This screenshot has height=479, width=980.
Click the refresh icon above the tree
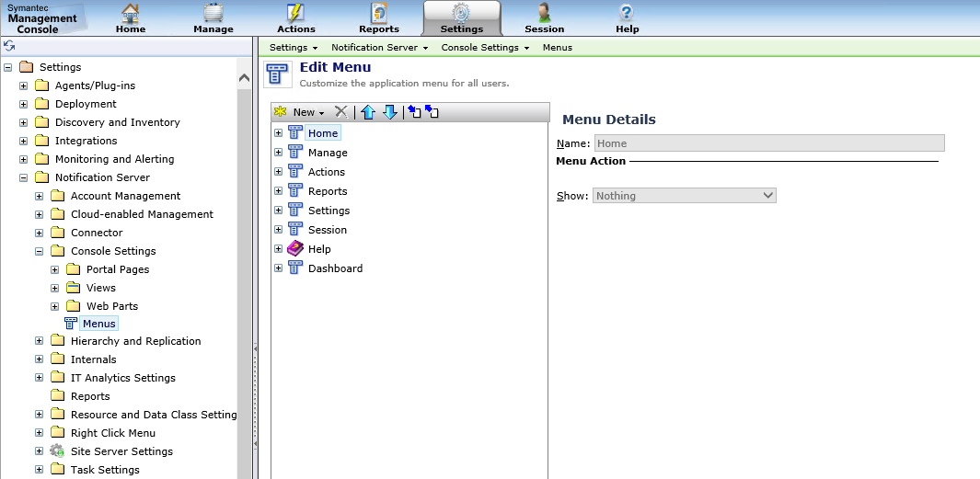9,46
